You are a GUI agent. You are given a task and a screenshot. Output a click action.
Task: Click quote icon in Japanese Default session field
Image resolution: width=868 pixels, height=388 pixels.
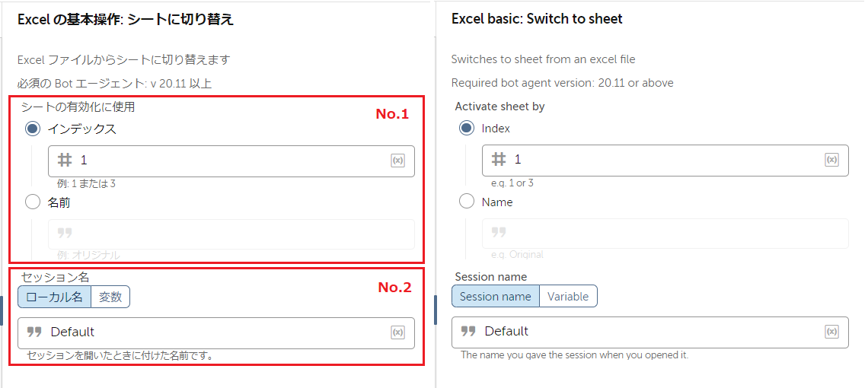[34, 332]
